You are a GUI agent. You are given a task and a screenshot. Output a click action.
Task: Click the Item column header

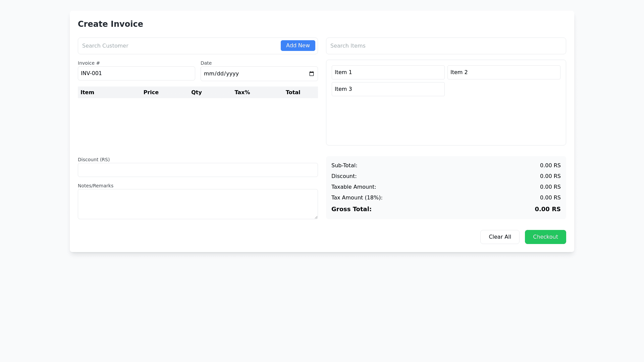click(87, 93)
